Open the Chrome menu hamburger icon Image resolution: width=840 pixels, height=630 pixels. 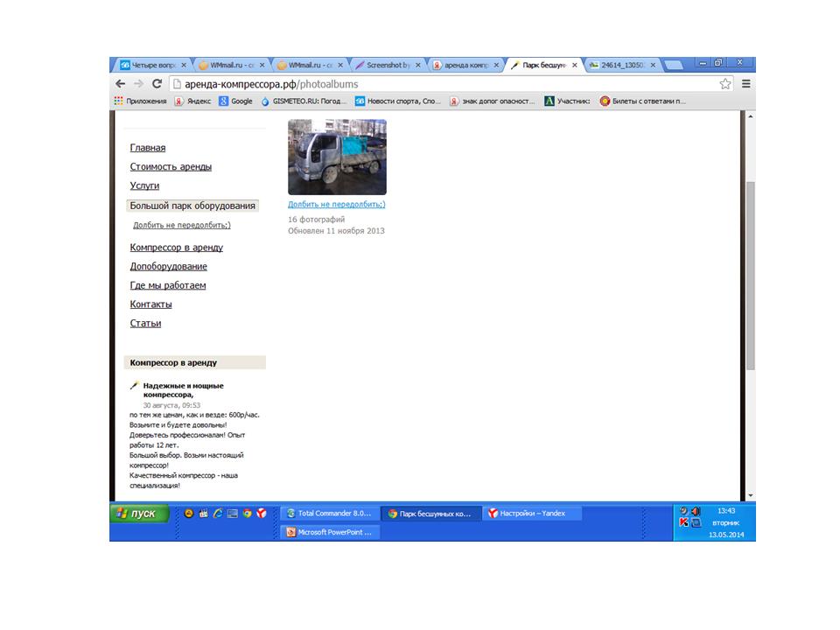coord(745,84)
